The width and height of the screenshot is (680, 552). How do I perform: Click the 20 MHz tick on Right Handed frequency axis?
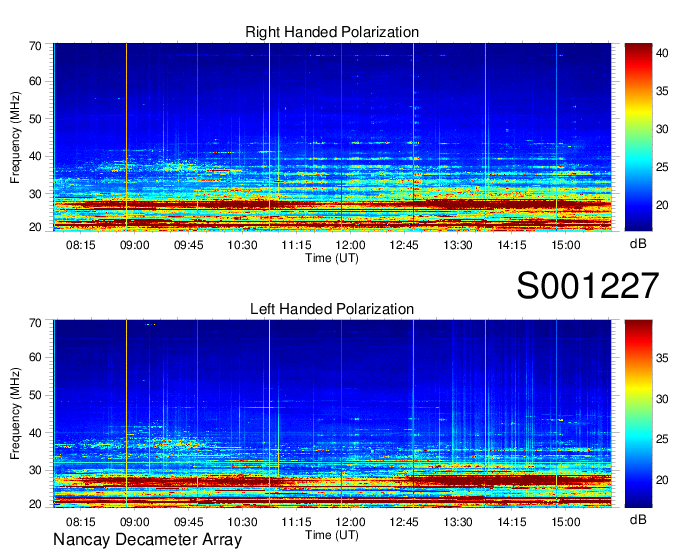coord(35,227)
